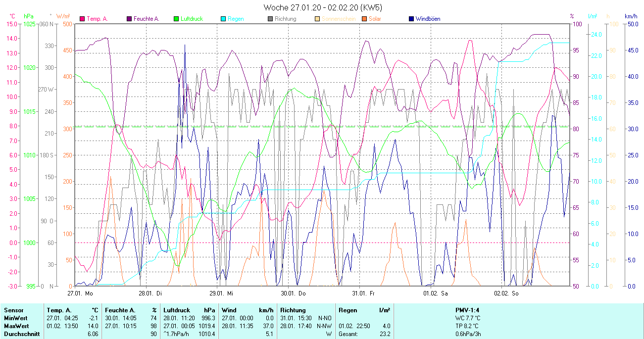Click the maximum humidity value '98'
This screenshot has height=339, width=644.
coord(153,326)
